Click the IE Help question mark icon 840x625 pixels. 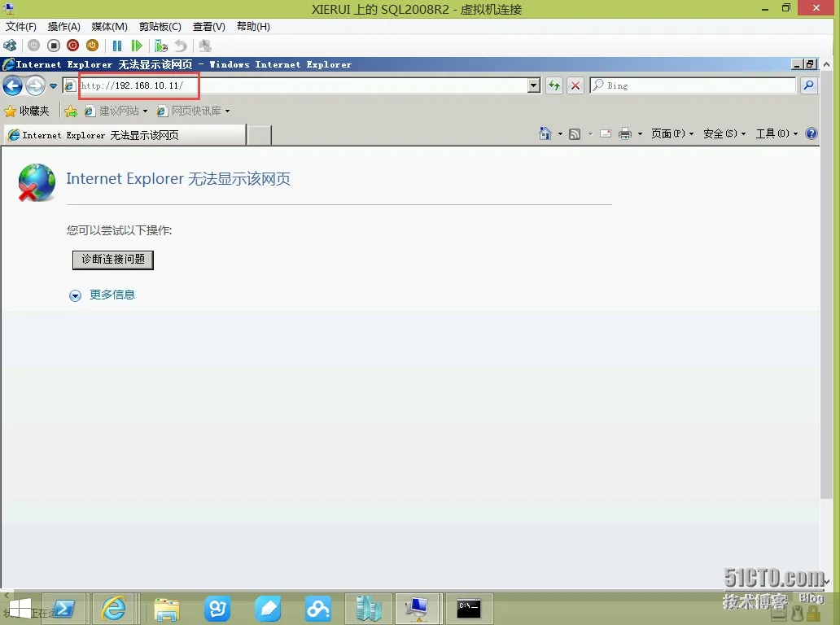click(x=812, y=134)
